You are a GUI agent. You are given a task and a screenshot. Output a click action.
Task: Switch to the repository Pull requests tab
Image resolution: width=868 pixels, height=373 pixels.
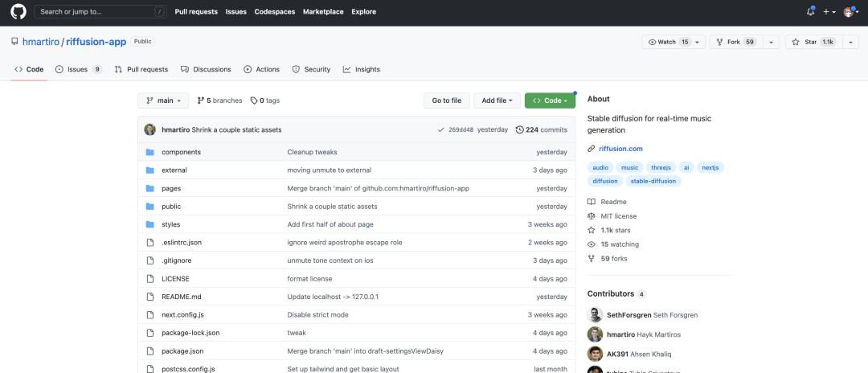pos(141,69)
